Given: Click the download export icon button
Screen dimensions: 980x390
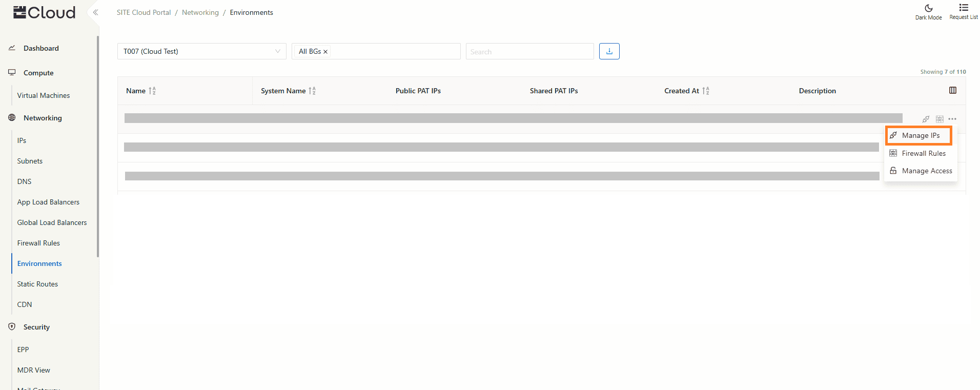Looking at the screenshot, I should pos(609,51).
